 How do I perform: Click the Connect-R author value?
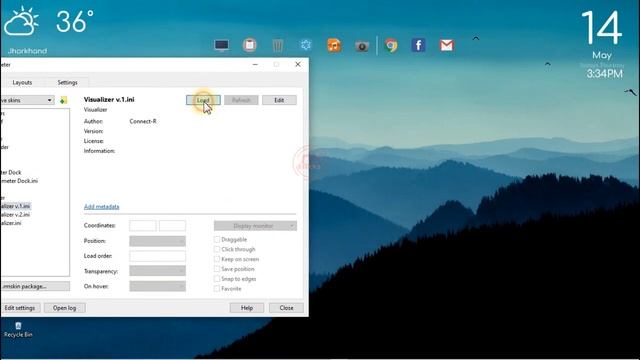tap(143, 121)
